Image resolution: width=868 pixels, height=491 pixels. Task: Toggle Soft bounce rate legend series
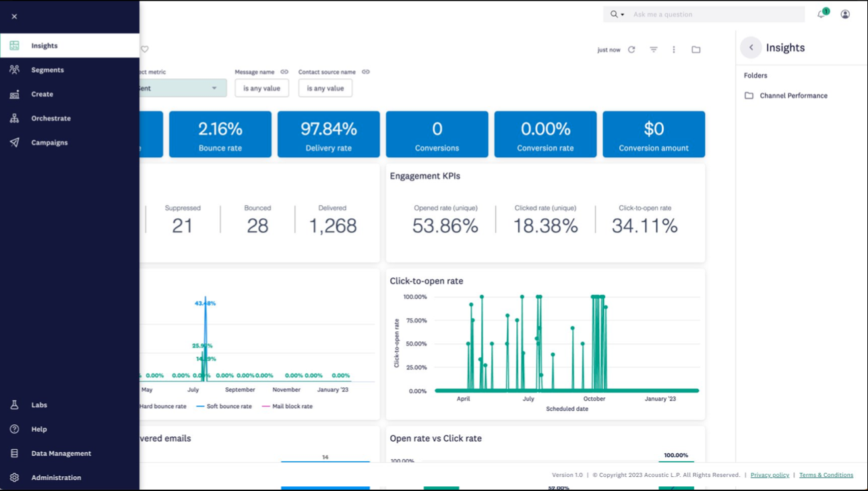pos(228,407)
